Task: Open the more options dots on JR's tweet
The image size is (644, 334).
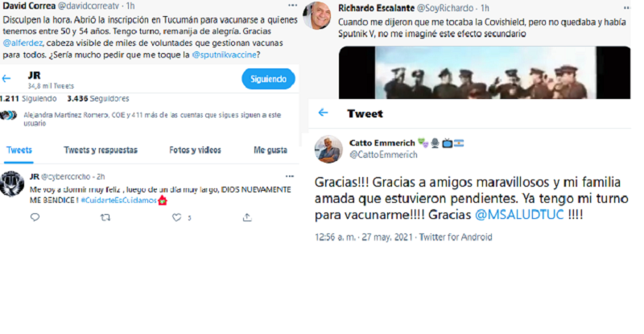Action: tap(290, 176)
